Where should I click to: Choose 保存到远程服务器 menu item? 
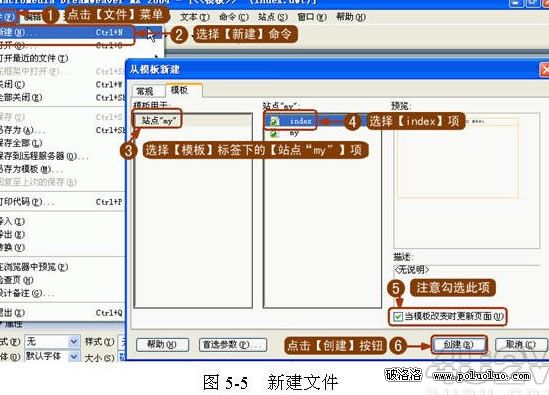[63, 156]
